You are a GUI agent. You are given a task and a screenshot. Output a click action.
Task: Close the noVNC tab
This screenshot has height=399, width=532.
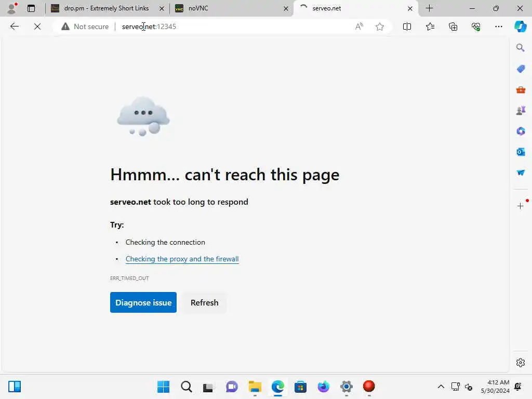tap(286, 8)
